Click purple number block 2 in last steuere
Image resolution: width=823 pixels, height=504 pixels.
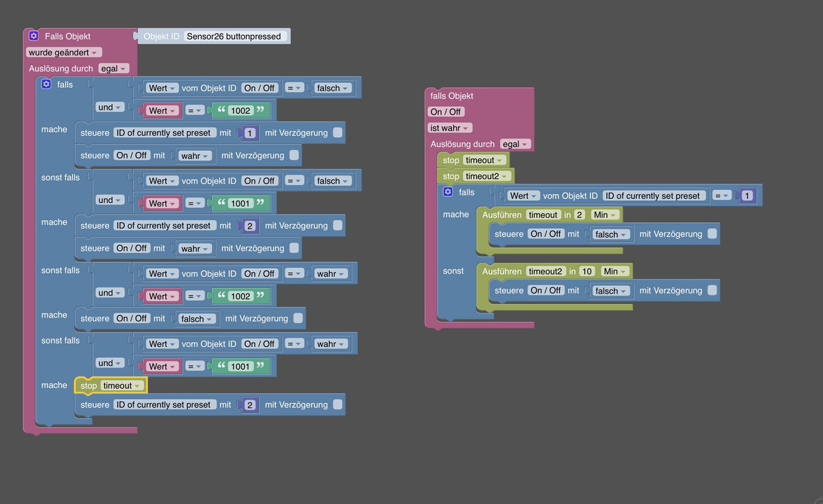250,405
